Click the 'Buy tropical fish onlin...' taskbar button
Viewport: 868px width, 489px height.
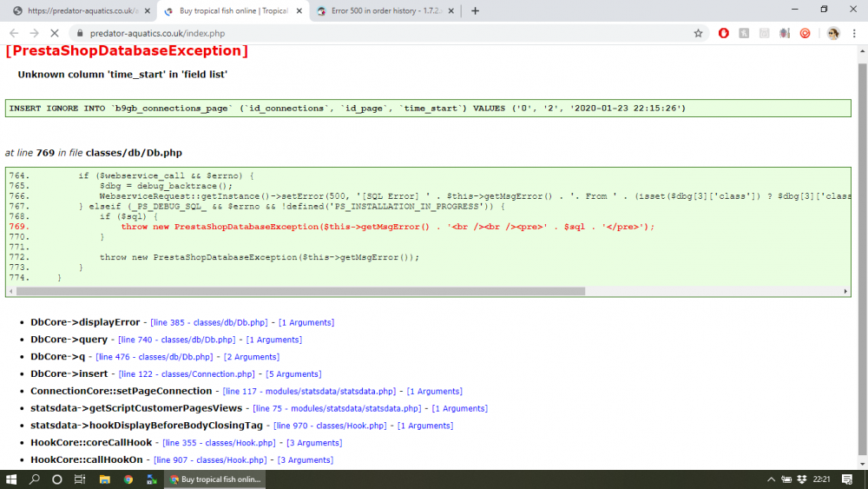point(214,479)
